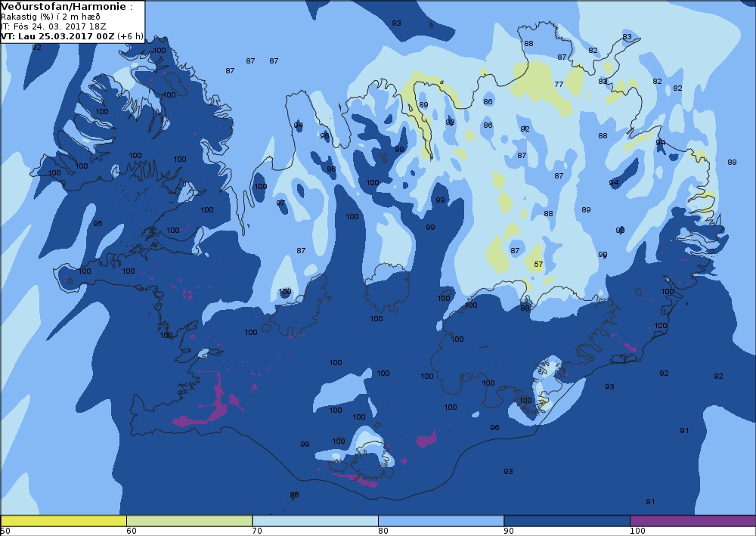Screen dimensions: 756x536
Task: Click the 'Rakastig (%) í 2 m hæð' line
Action: 51,17
